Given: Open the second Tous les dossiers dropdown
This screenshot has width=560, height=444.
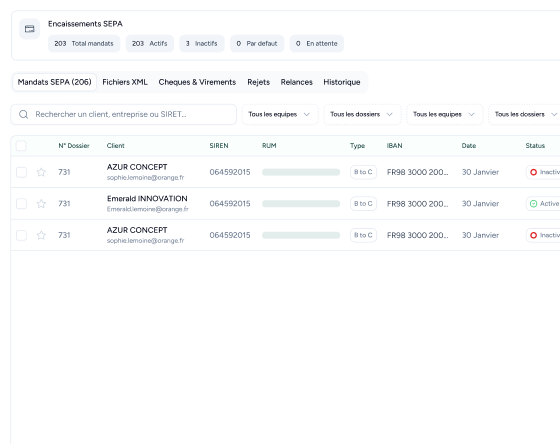Looking at the screenshot, I should [x=524, y=114].
